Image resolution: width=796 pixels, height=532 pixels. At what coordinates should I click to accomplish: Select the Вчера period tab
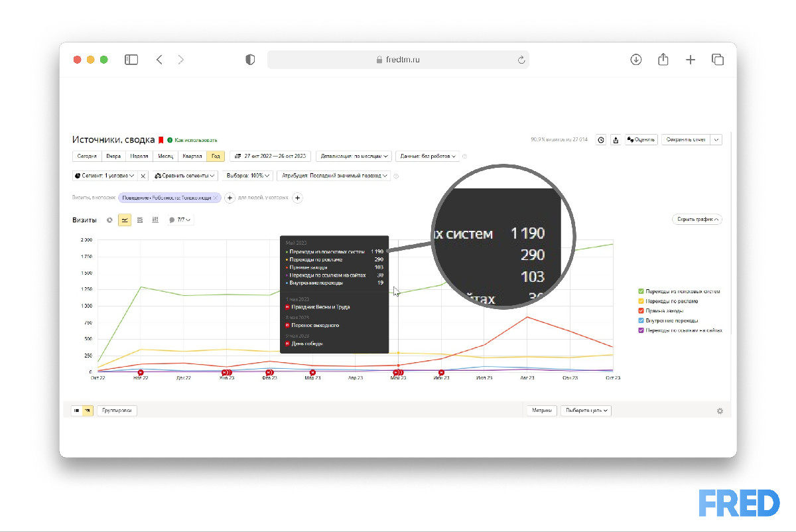pos(113,157)
